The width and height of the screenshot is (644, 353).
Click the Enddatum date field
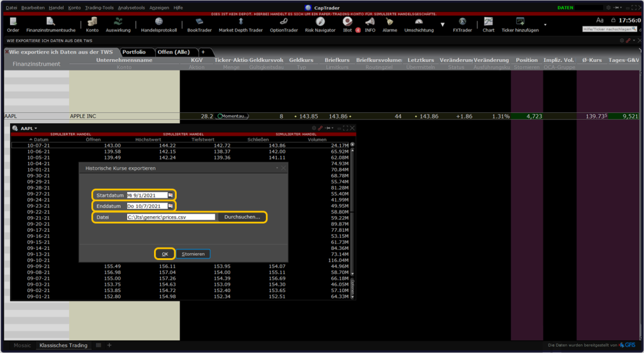click(147, 206)
